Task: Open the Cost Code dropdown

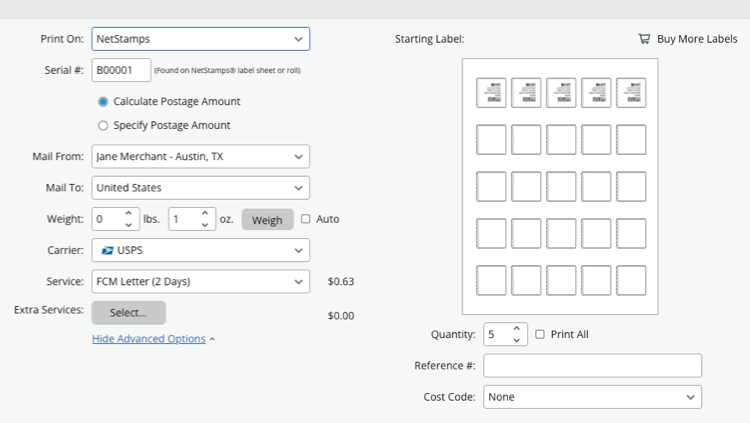Action: click(x=593, y=397)
